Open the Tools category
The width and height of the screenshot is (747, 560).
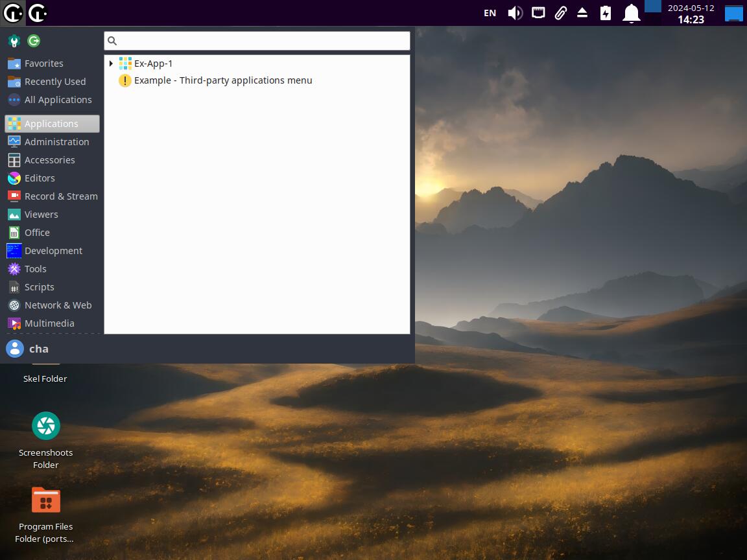tap(52, 268)
